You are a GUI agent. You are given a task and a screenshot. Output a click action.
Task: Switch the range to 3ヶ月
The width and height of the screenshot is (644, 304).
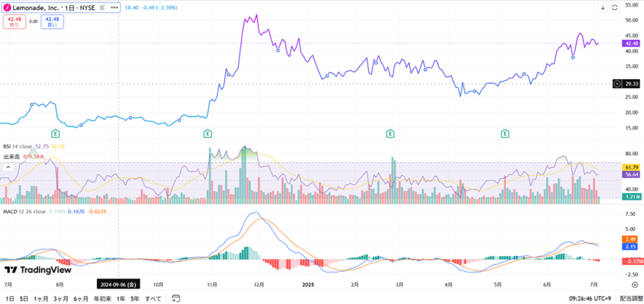coord(61,298)
